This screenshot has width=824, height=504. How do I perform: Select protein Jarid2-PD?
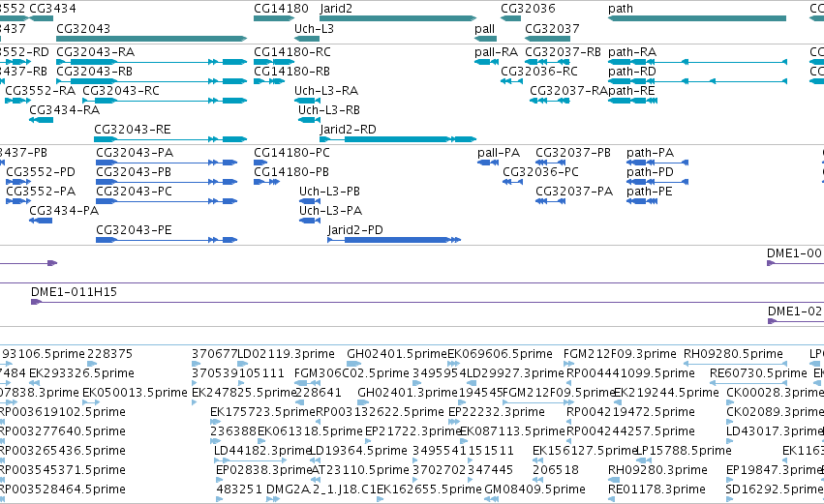pos(355,230)
